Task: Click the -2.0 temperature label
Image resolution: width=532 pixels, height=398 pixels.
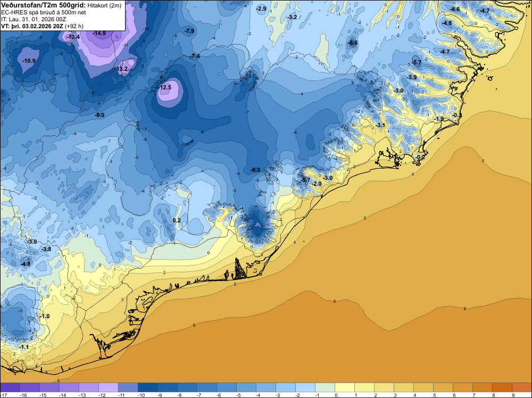Action: 316,184
